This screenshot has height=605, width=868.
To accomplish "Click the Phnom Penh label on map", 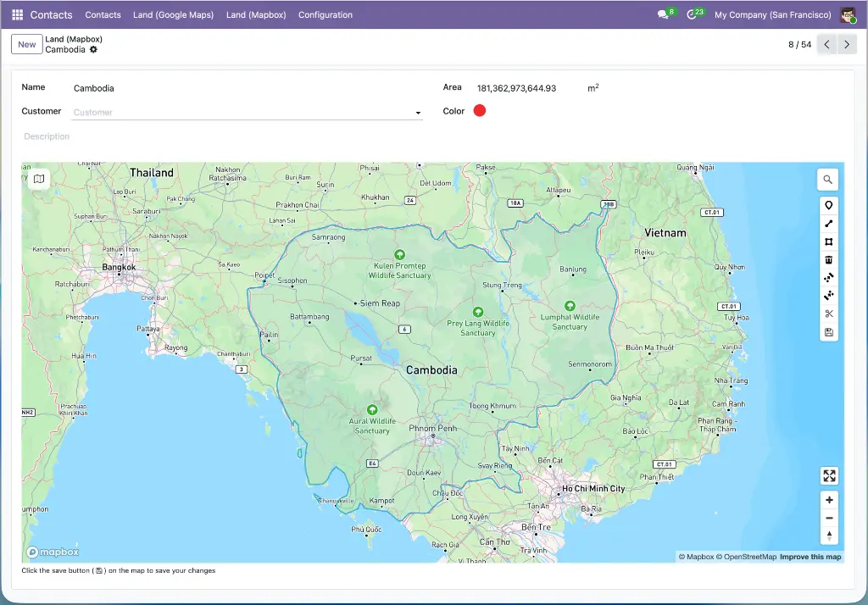I will pyautogui.click(x=433, y=428).
